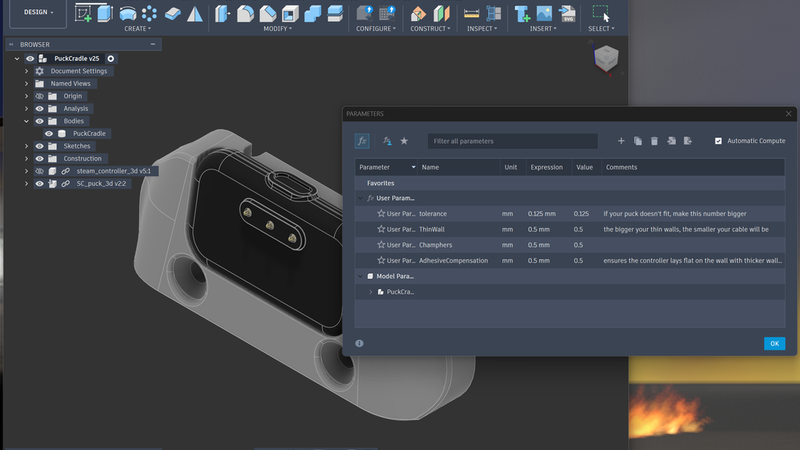Click the info icon in Parameters dialog
Screen dimensions: 800x450
pyautogui.click(x=359, y=343)
